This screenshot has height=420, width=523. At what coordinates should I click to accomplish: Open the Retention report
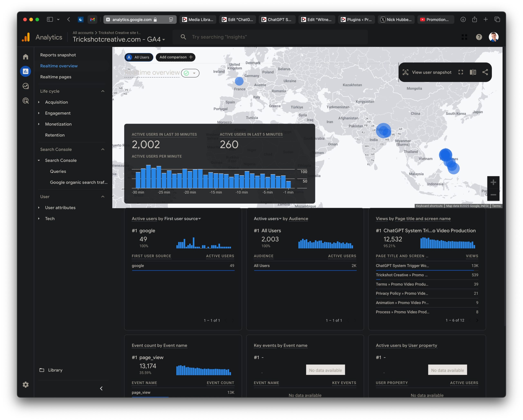55,135
